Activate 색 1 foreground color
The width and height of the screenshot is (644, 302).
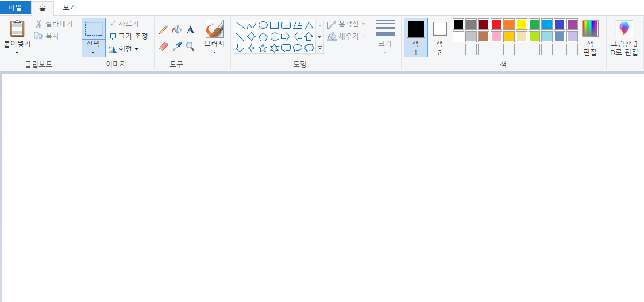click(x=416, y=37)
